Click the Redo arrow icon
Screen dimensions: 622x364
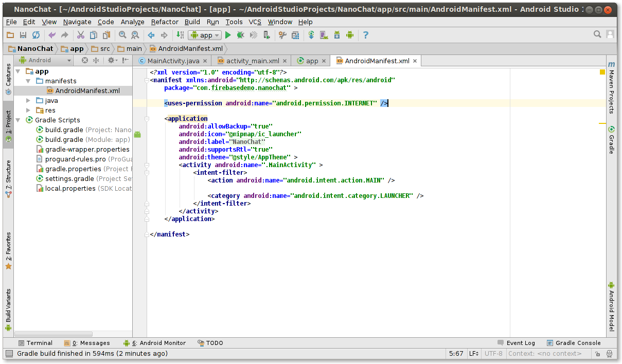64,35
